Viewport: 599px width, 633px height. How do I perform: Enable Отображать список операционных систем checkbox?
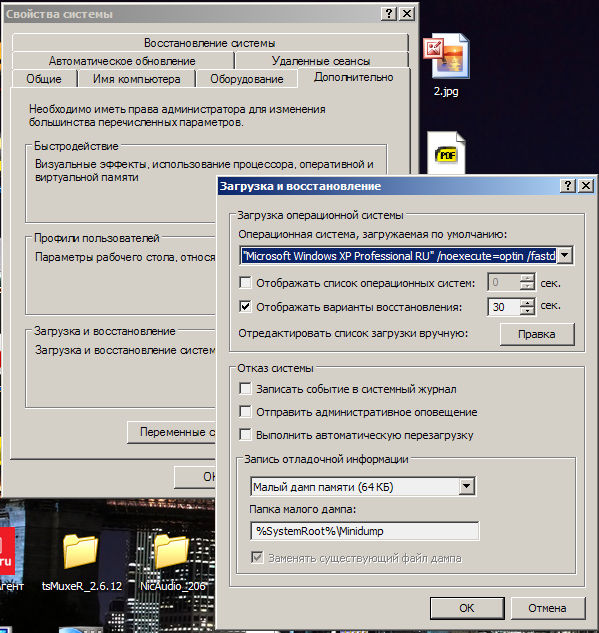point(245,283)
